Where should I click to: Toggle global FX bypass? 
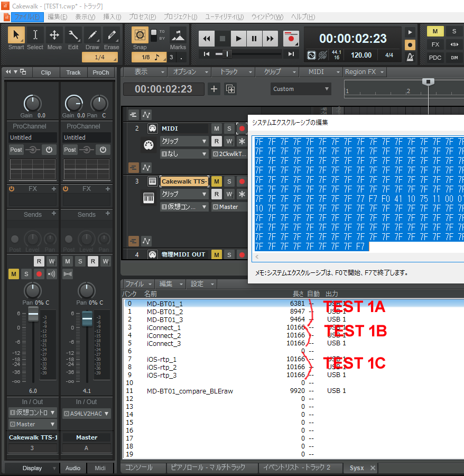coord(435,44)
